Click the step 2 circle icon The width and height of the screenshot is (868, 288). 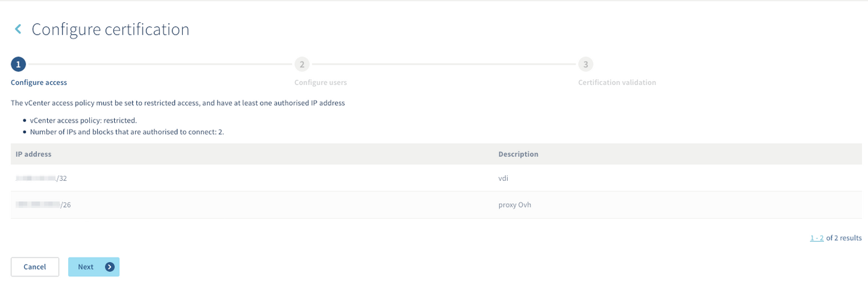pos(301,64)
